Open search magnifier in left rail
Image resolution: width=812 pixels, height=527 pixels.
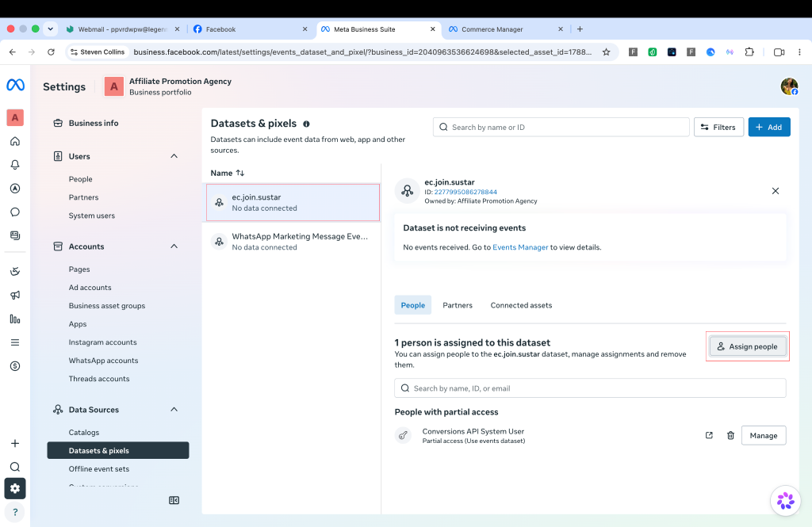pyautogui.click(x=15, y=467)
